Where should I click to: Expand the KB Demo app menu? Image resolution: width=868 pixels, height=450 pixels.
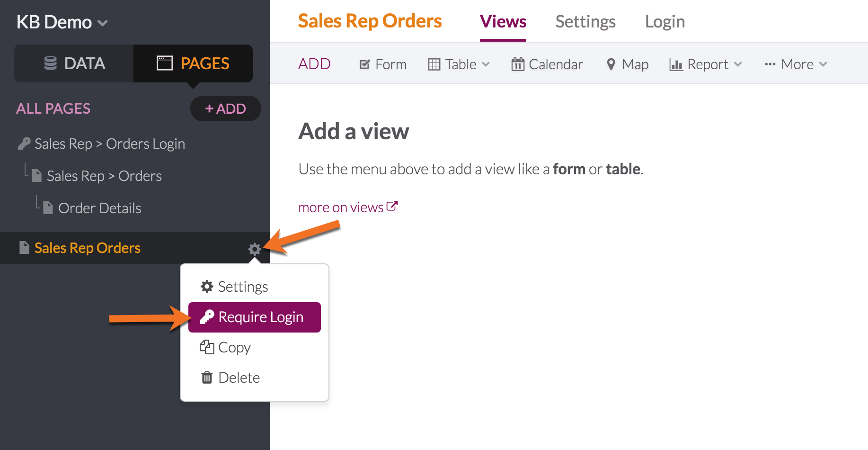pyautogui.click(x=62, y=22)
